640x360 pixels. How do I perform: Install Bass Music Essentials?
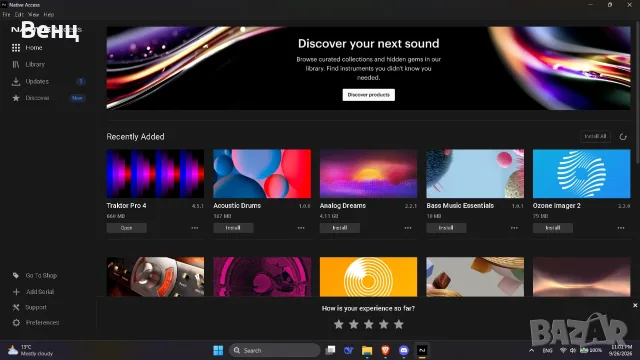coord(446,228)
